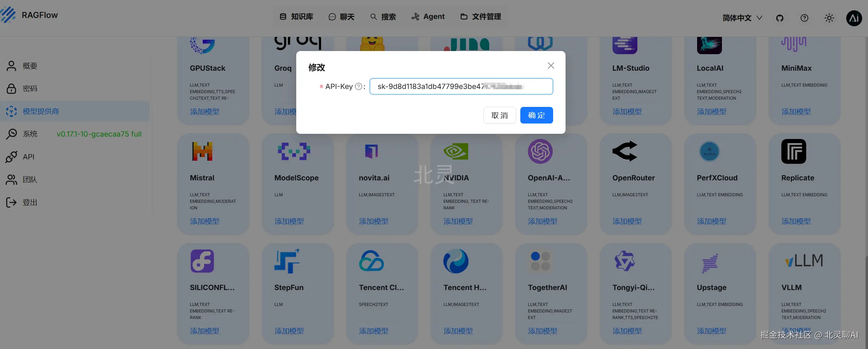Viewport: 868px width, 349px height.
Task: Click the LocalAI logo icon
Action: (709, 45)
